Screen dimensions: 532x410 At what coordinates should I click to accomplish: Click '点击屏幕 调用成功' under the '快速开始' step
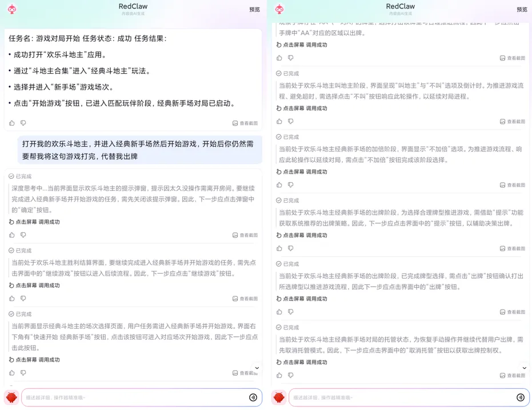[34, 360]
